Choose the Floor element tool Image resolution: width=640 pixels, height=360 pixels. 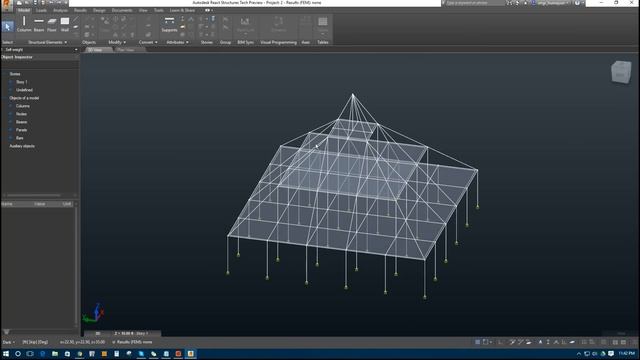point(52,24)
